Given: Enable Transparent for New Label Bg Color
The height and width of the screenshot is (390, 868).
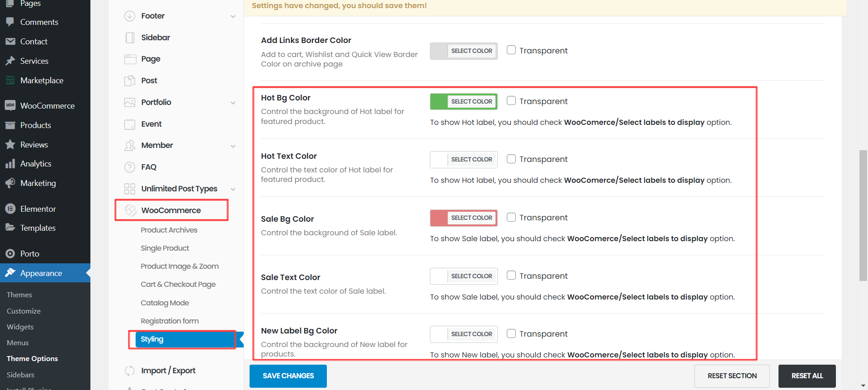Looking at the screenshot, I should click(511, 333).
